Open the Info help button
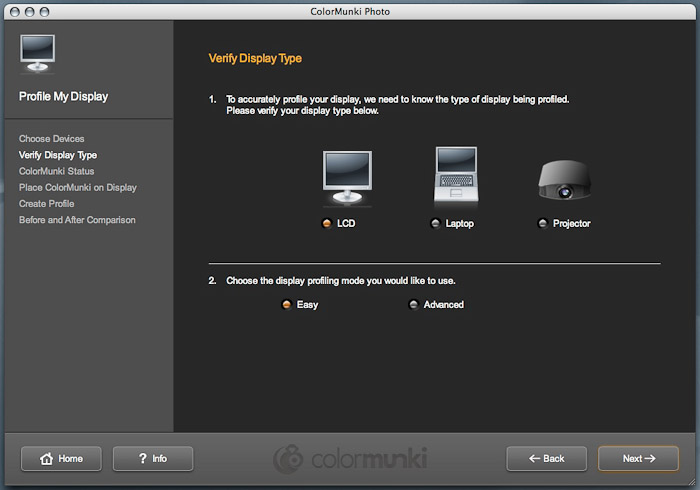Viewport: 700px width, 490px height. (x=153, y=459)
